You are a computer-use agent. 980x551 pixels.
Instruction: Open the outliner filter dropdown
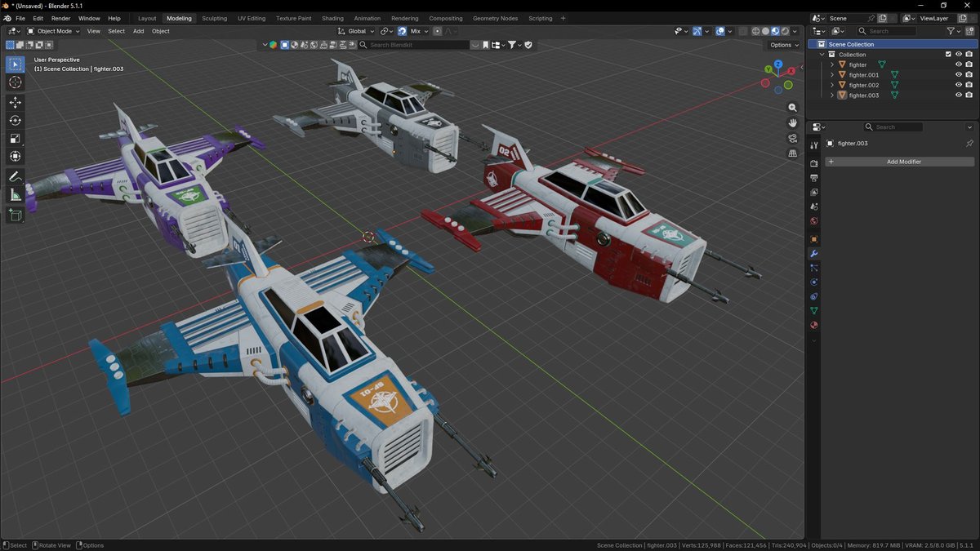click(952, 31)
